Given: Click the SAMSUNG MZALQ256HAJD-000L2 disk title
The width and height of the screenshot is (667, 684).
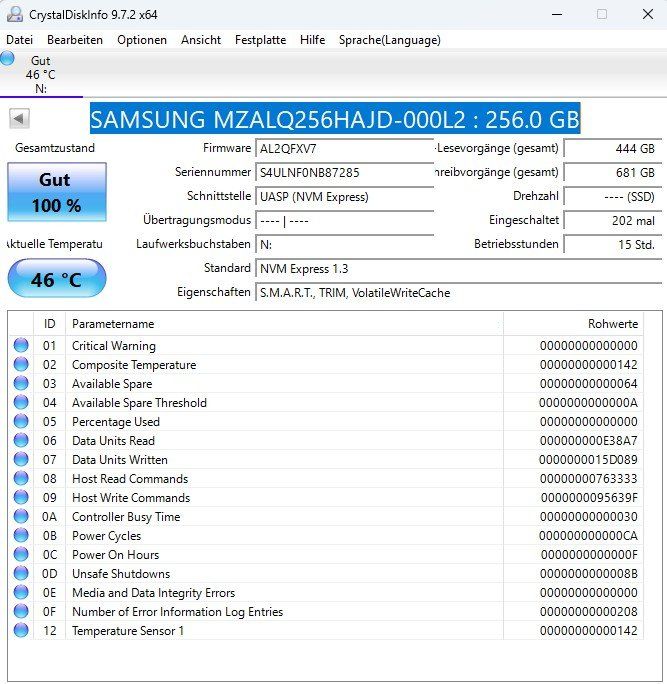Looking at the screenshot, I should coord(335,119).
